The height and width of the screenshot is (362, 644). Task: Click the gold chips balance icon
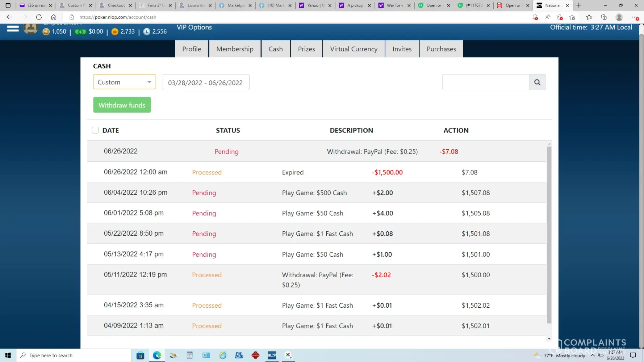coord(46,32)
